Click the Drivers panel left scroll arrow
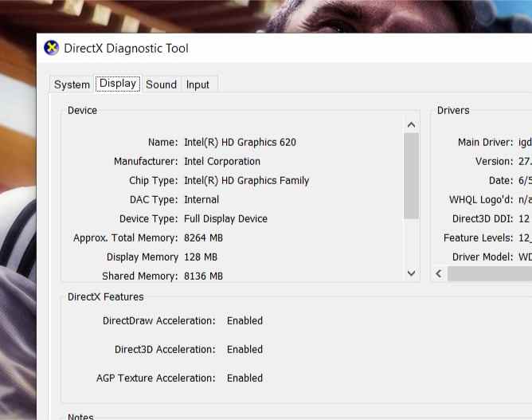 coord(439,273)
